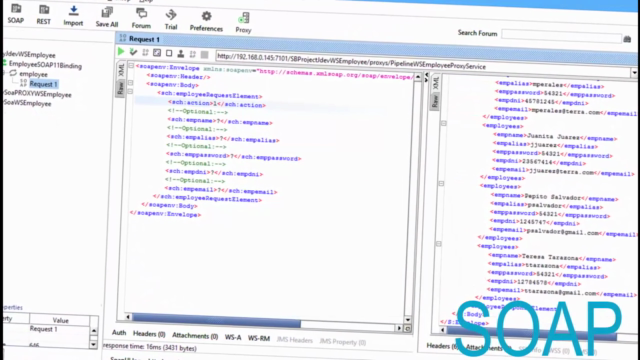Open the Proxy icon
Viewport: 640px width, 360px height.
[244, 18]
